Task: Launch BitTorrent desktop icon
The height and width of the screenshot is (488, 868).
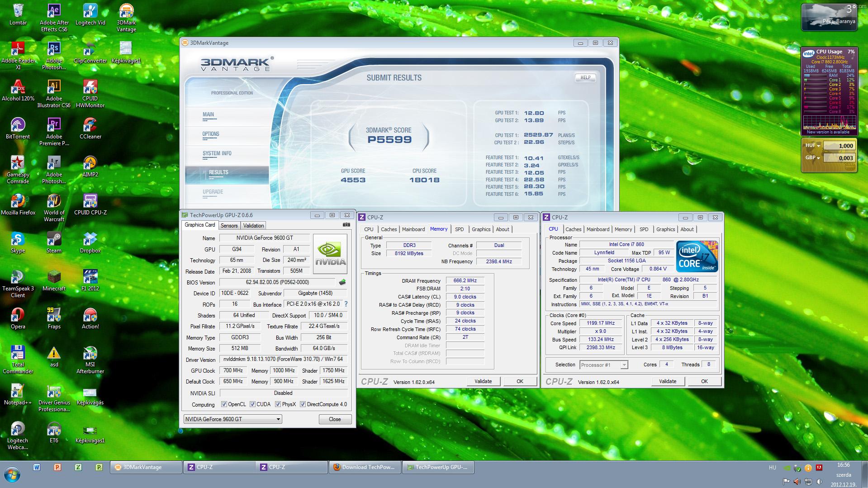Action: click(x=18, y=128)
